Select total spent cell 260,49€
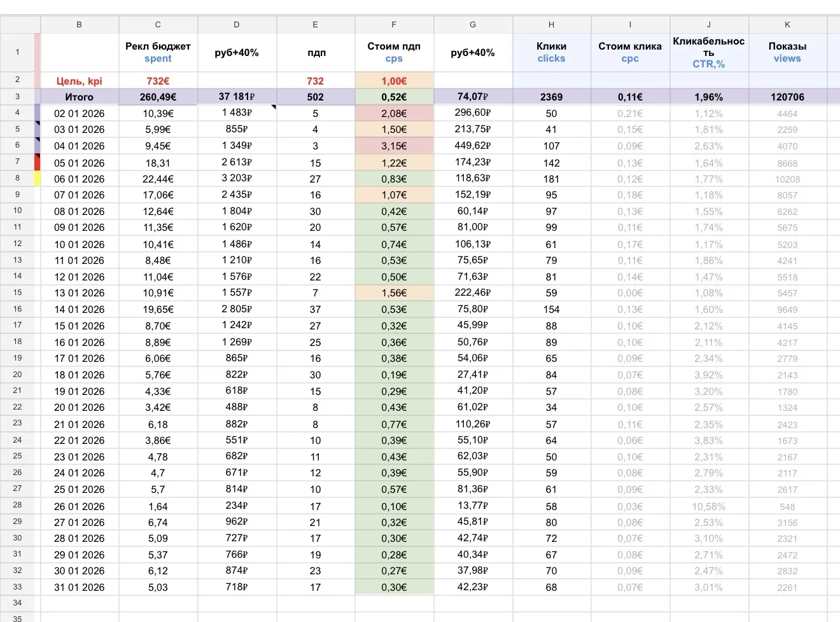The width and height of the screenshot is (840, 622). 158,97
